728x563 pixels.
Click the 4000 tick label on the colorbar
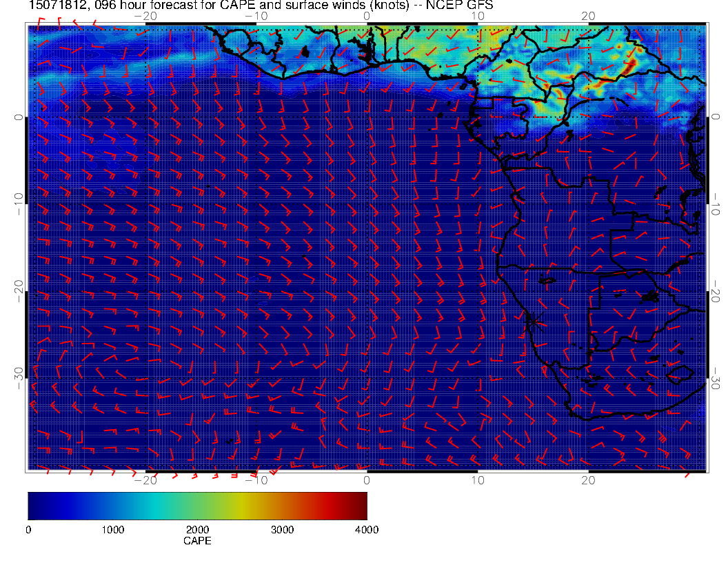point(366,530)
